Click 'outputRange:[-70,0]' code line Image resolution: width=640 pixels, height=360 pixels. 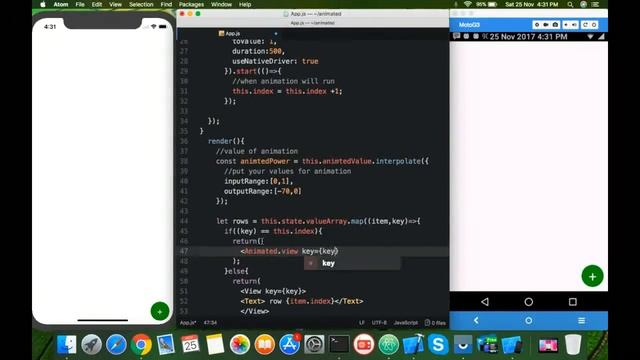(263, 191)
